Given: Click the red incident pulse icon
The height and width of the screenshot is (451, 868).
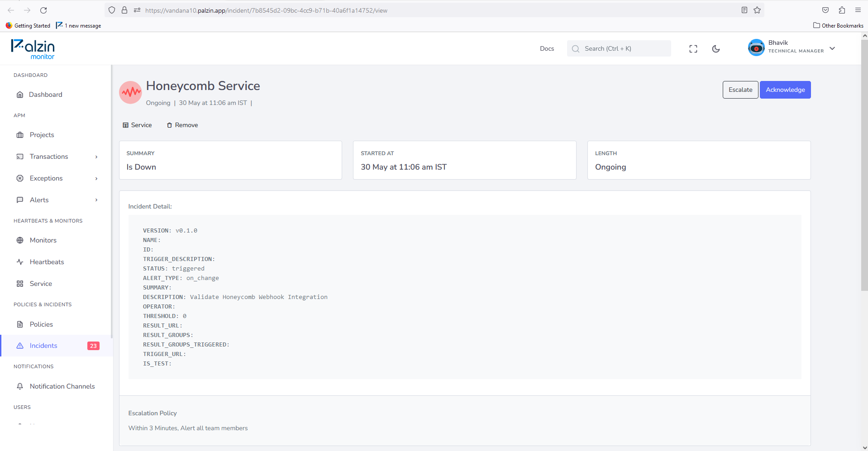Looking at the screenshot, I should click(130, 92).
